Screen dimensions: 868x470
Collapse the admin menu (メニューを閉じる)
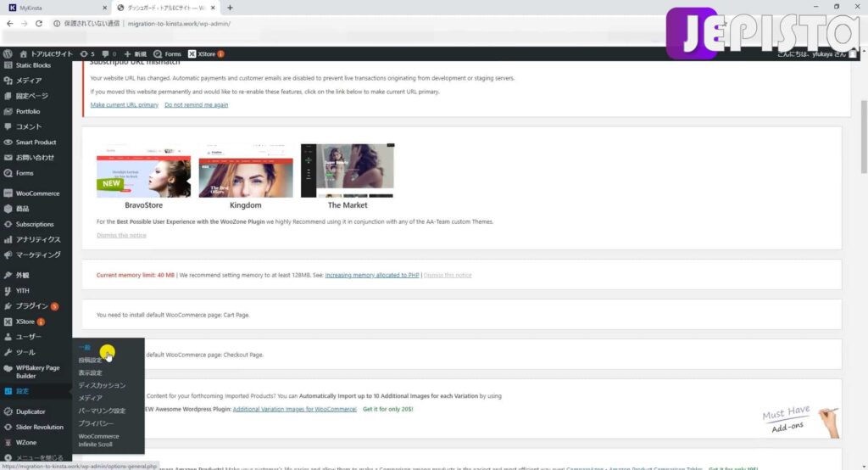[x=34, y=458]
